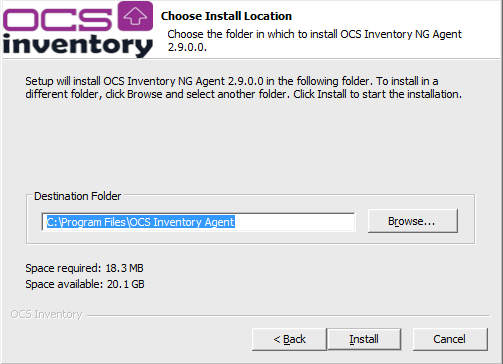Click the black 'inventory' wordmark

click(78, 45)
